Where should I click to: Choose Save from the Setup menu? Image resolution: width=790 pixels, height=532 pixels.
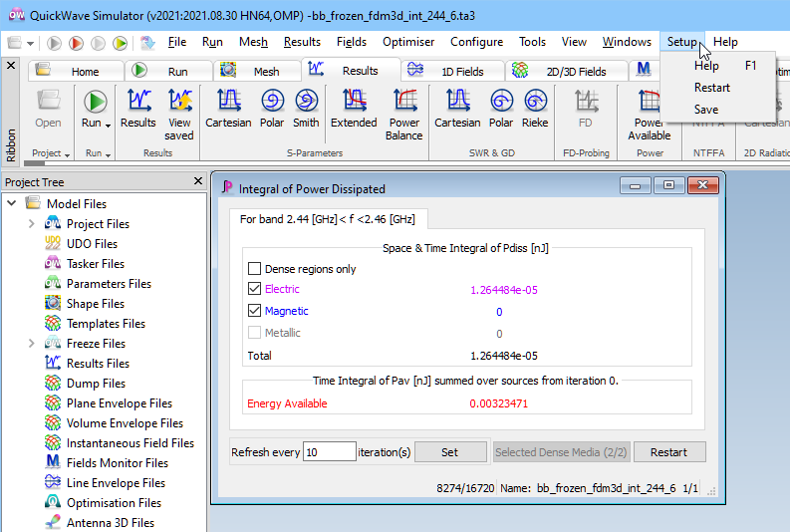click(x=706, y=110)
